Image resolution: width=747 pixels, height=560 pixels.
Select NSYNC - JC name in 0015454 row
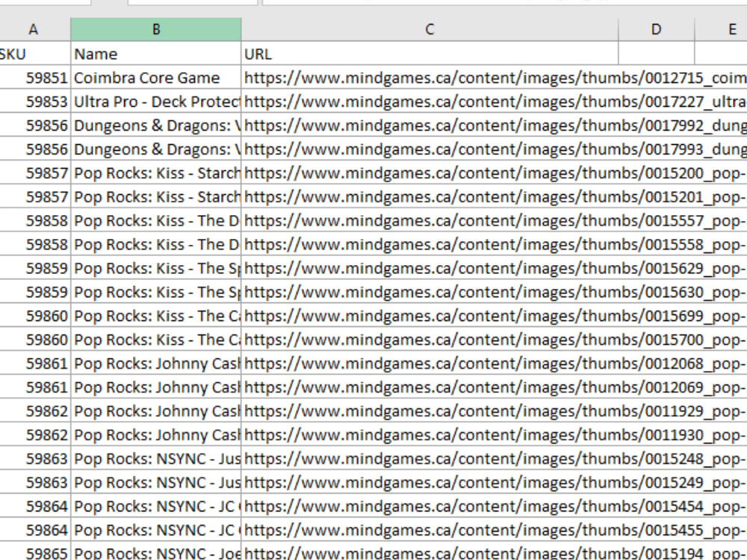click(x=156, y=506)
